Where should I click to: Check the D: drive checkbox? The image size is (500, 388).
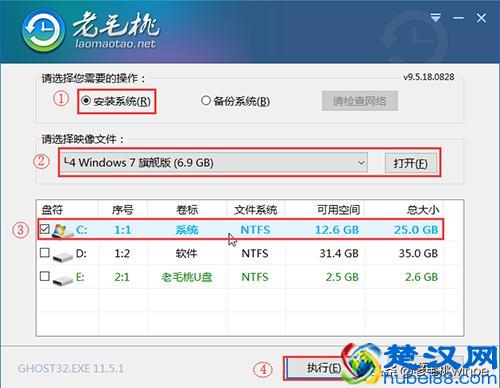click(x=45, y=253)
